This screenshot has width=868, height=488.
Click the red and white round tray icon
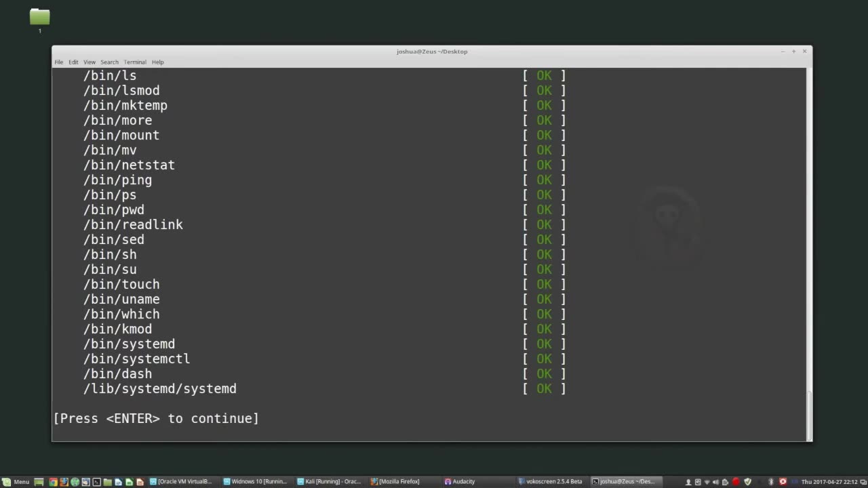[783, 481]
